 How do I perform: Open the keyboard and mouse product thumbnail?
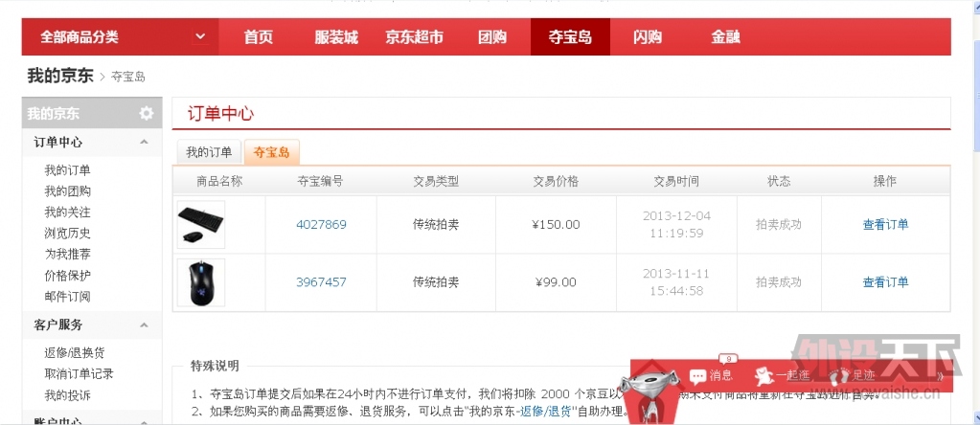coord(200,225)
